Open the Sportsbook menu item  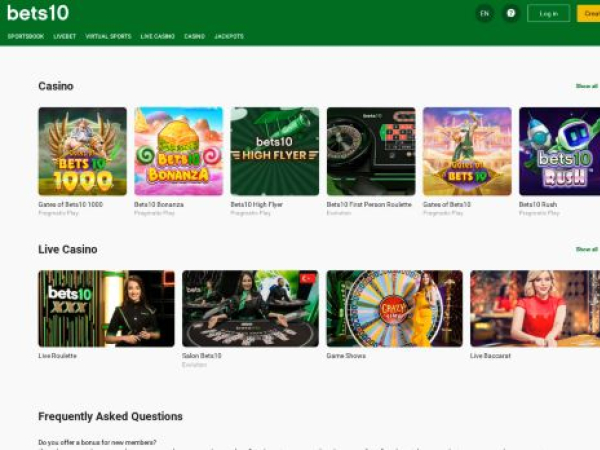(25, 36)
